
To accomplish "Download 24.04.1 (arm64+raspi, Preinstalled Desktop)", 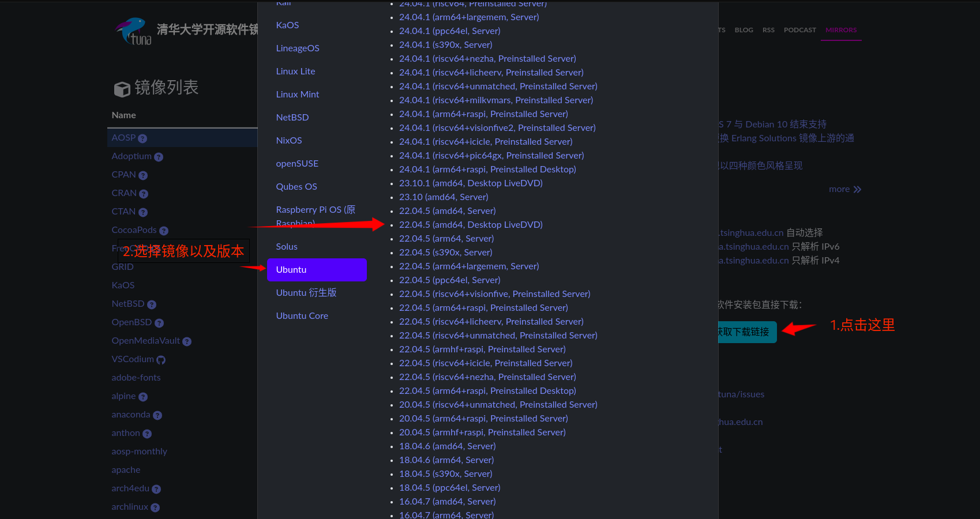I will pos(487,170).
